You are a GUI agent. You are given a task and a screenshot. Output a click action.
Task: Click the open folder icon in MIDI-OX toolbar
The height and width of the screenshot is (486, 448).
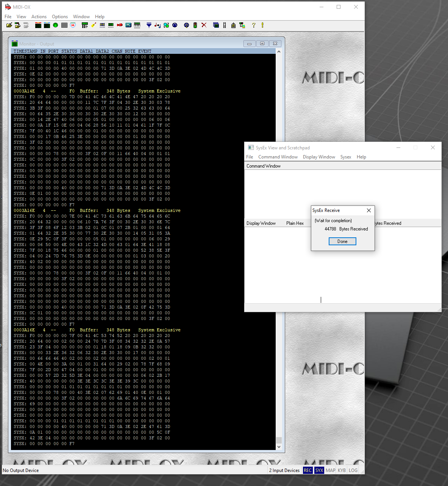9,25
